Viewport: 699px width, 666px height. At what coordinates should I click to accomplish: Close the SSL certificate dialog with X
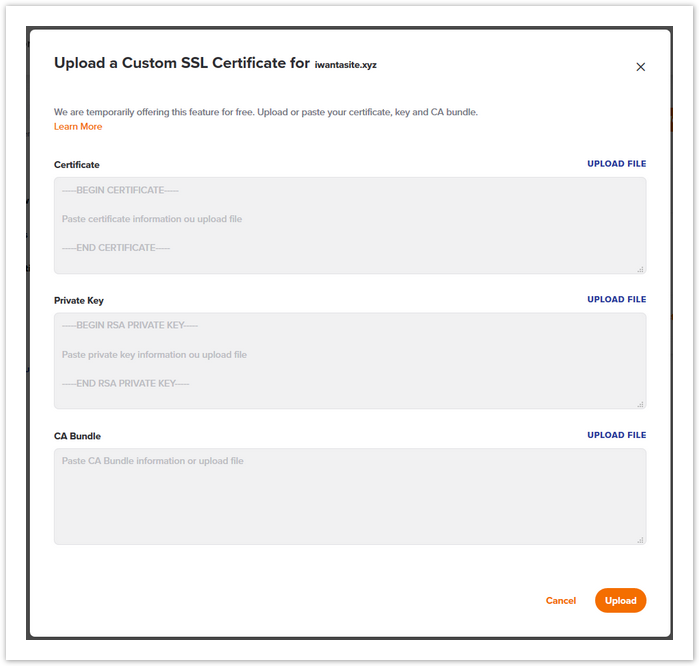[640, 67]
